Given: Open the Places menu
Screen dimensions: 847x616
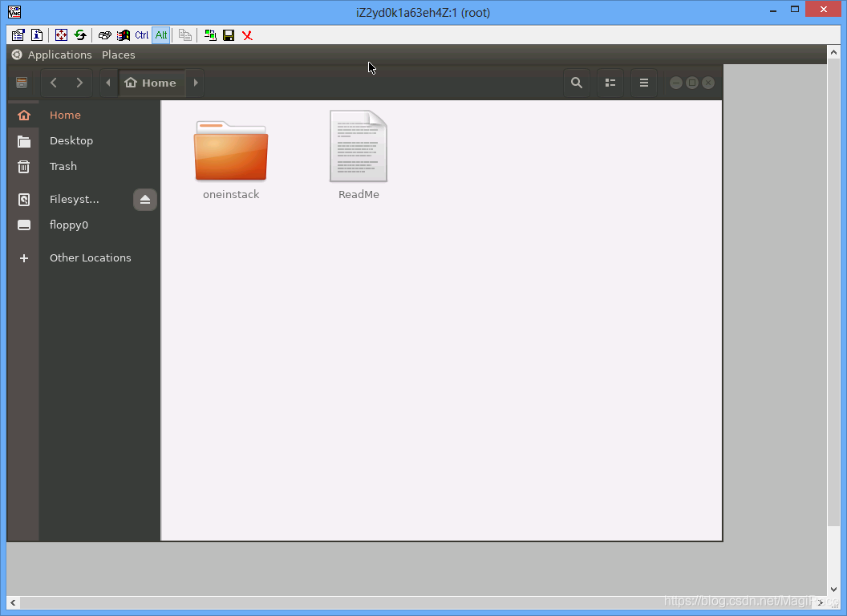Looking at the screenshot, I should (118, 55).
